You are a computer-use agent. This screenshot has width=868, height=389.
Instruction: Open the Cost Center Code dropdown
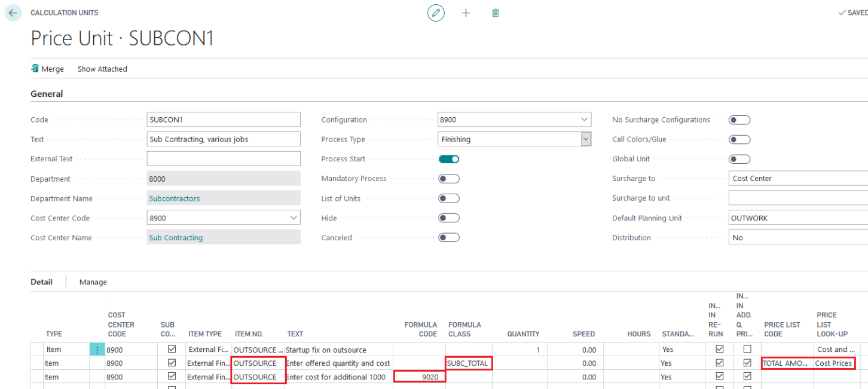pyautogui.click(x=294, y=218)
